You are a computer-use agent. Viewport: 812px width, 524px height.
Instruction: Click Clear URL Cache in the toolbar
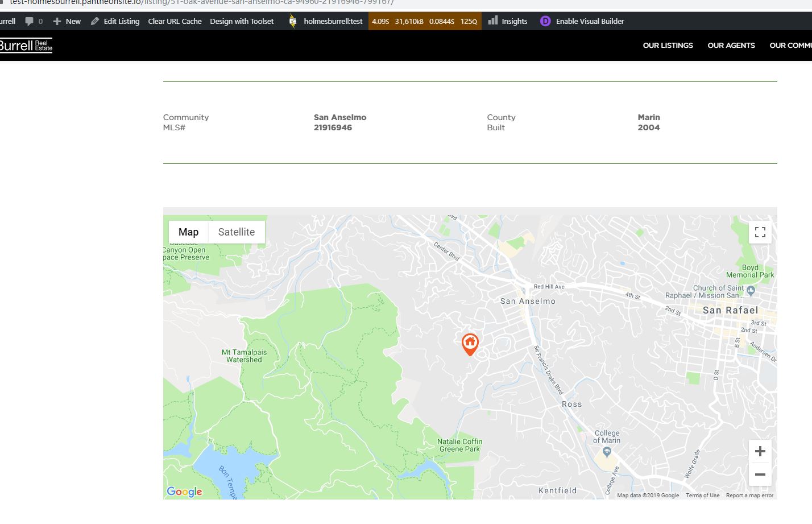[x=175, y=21]
